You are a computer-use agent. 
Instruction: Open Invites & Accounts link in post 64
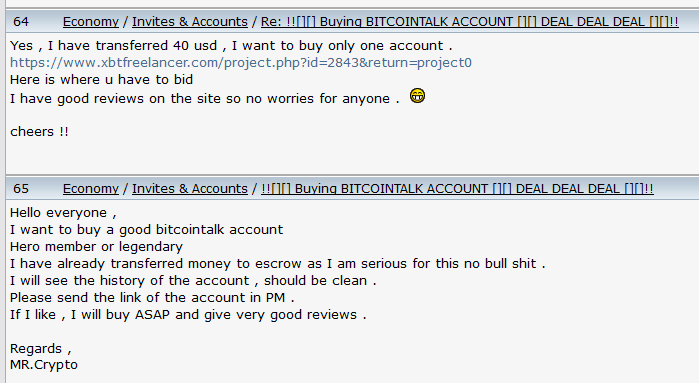[189, 21]
